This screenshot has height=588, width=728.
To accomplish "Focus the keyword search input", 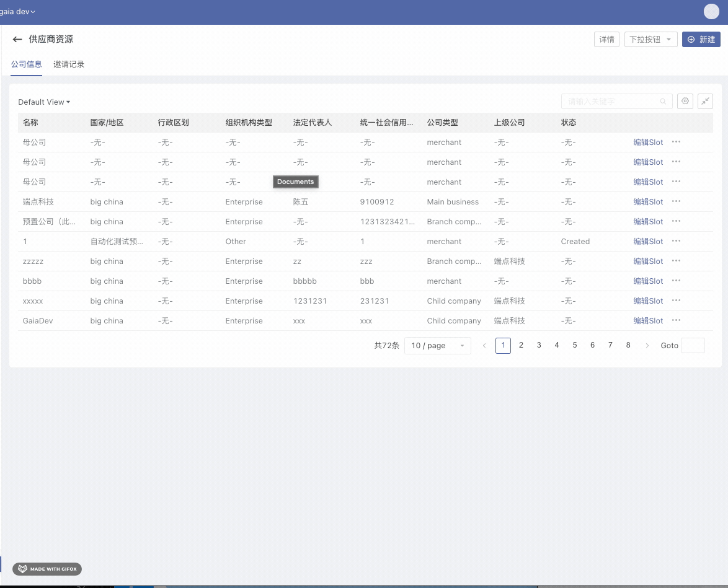I will pyautogui.click(x=616, y=101).
